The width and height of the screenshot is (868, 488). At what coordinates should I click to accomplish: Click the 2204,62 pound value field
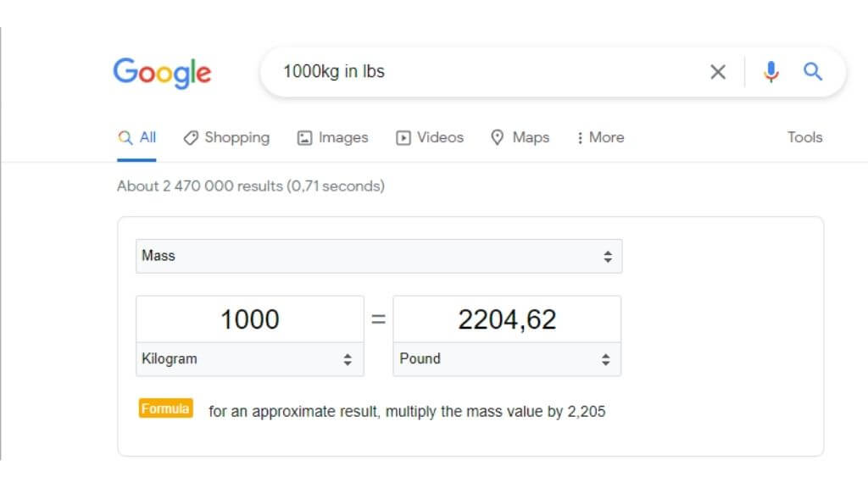(x=507, y=319)
